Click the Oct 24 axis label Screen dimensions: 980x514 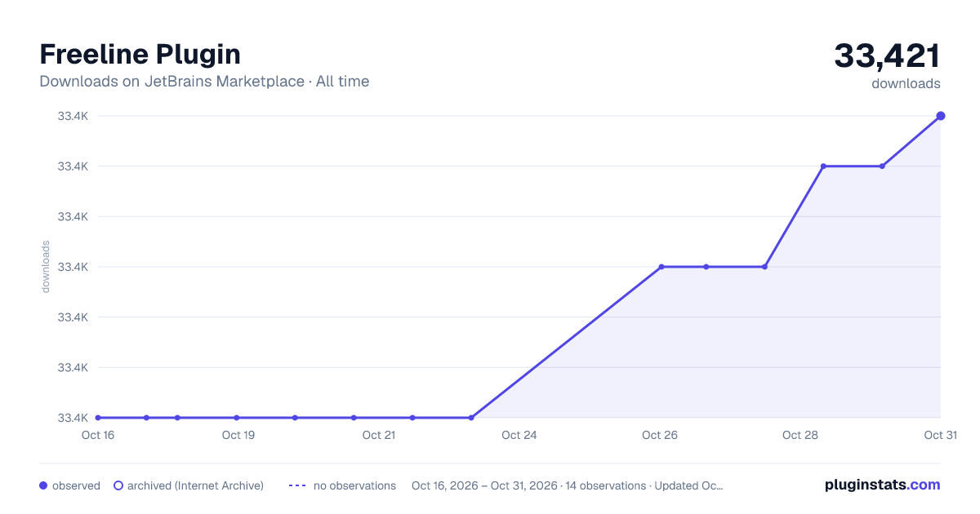(x=519, y=435)
